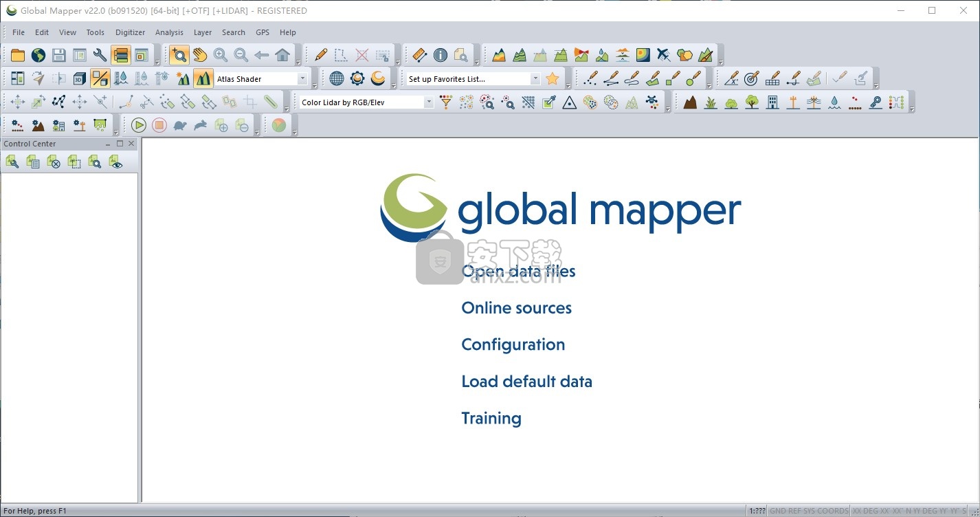Select the Digitizer pencil tool
The width and height of the screenshot is (980, 517).
pyautogui.click(x=321, y=55)
